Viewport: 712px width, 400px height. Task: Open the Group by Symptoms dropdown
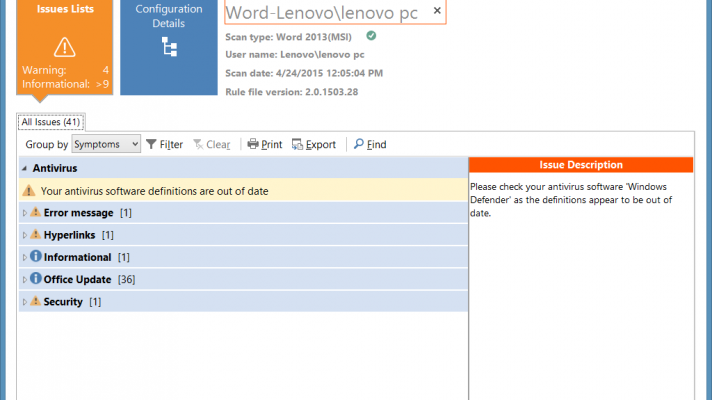[106, 144]
